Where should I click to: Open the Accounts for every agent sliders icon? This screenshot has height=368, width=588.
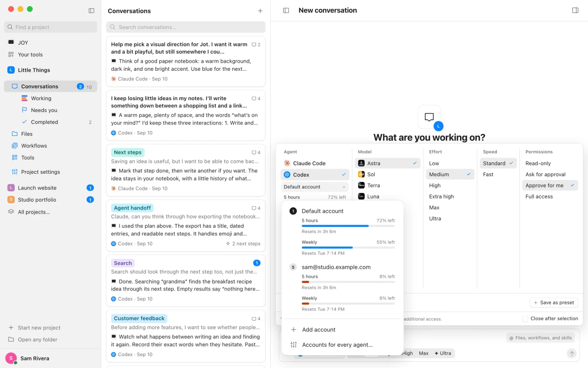(x=294, y=345)
